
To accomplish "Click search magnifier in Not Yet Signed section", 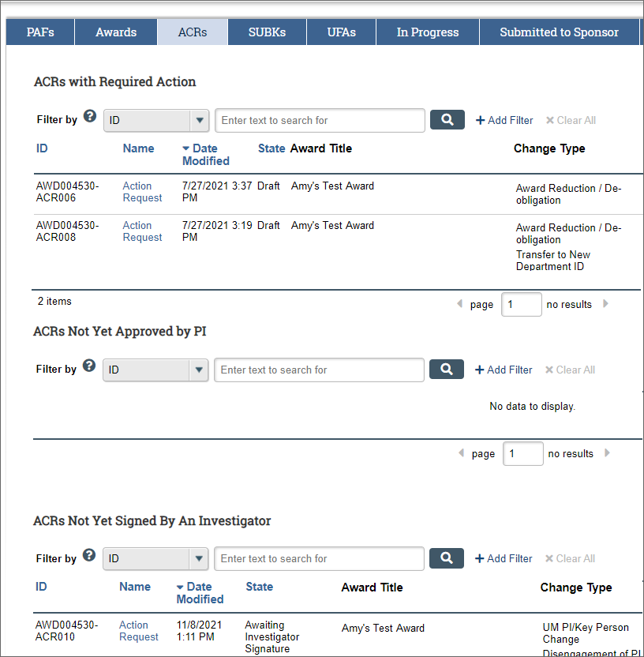I will click(446, 558).
